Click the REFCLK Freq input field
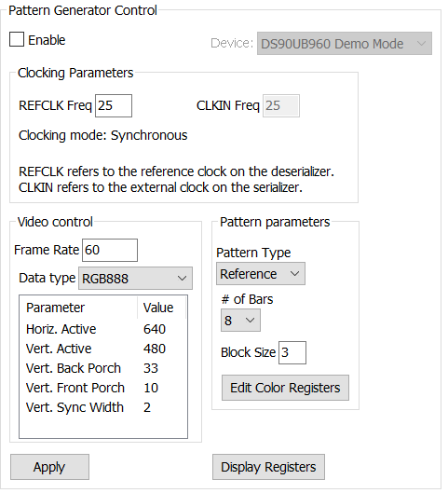 pos(115,106)
